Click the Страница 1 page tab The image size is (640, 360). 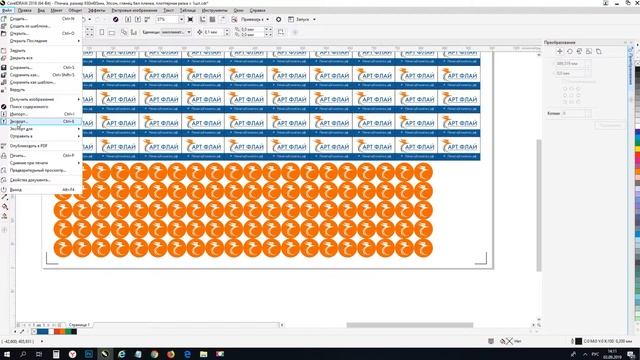(79, 325)
